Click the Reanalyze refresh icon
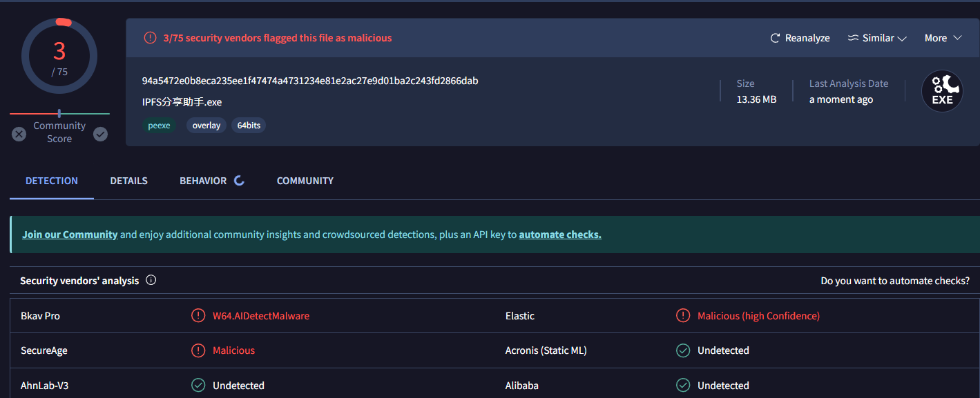The height and width of the screenshot is (398, 980). coord(774,38)
